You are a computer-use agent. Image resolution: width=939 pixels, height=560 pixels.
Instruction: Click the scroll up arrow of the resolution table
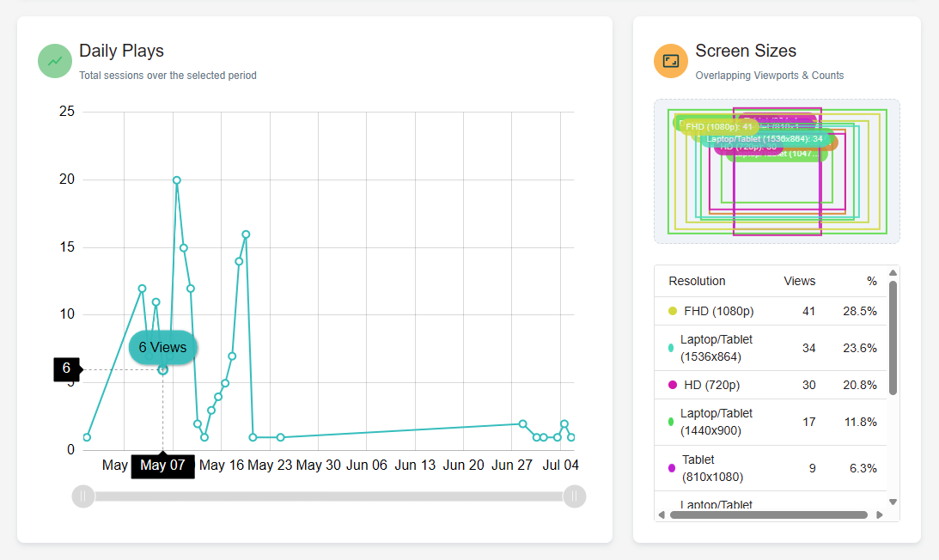pos(893,273)
